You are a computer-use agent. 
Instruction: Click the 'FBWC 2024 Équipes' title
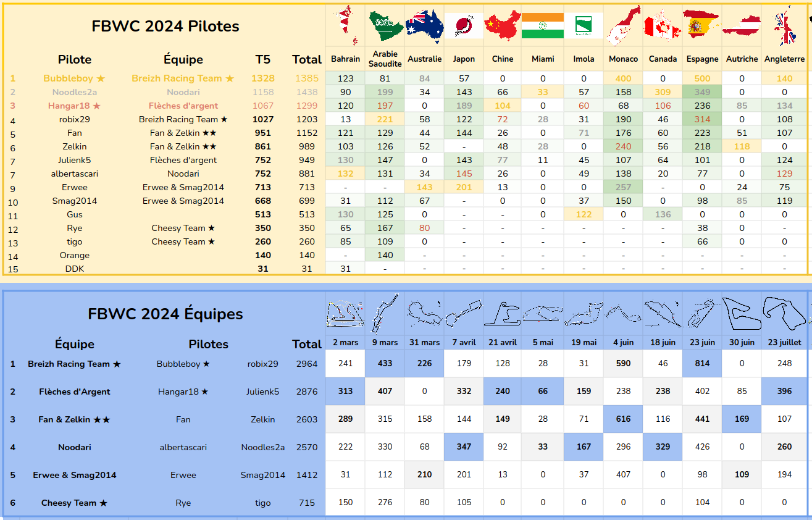point(165,314)
